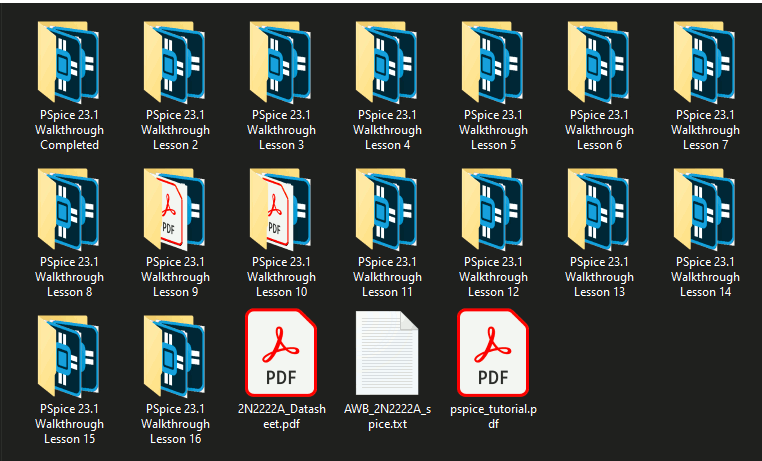Select the Walkthrough Lesson 3 folder icon
This screenshot has width=762, height=461.
(x=280, y=62)
